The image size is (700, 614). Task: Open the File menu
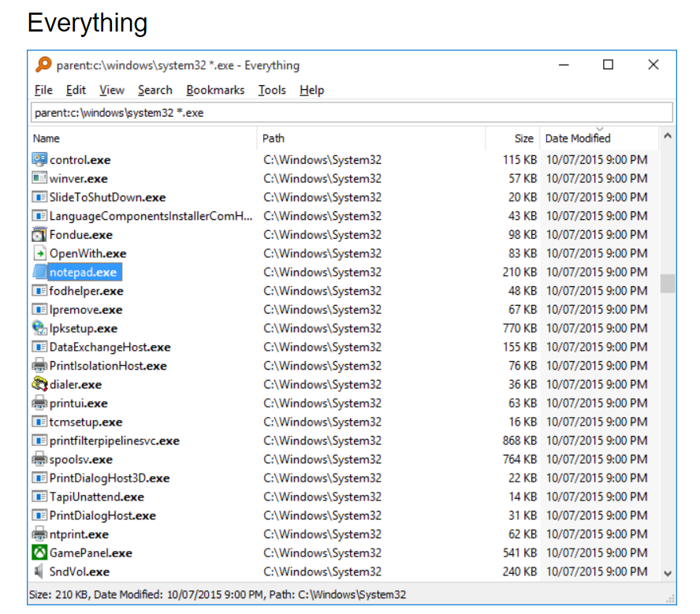pos(43,90)
